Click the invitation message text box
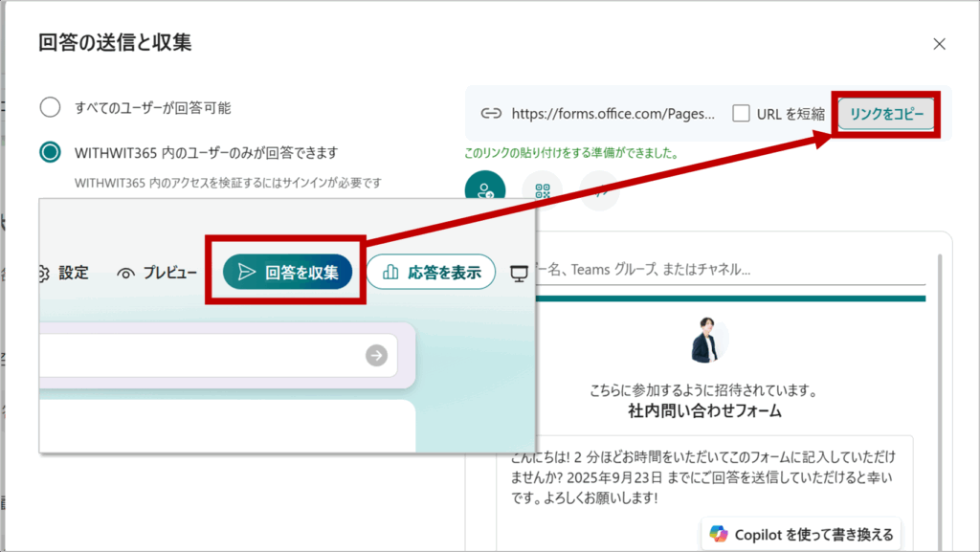The width and height of the screenshot is (980, 552). [x=703, y=475]
